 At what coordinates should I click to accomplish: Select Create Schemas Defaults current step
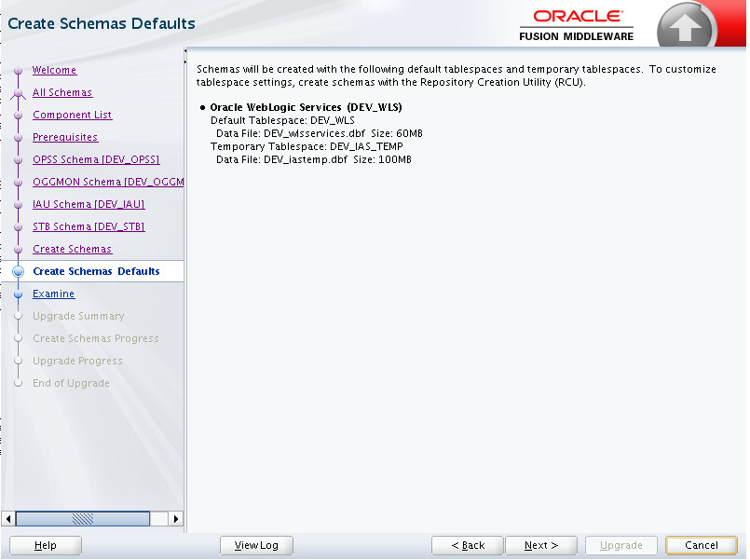[x=96, y=271]
